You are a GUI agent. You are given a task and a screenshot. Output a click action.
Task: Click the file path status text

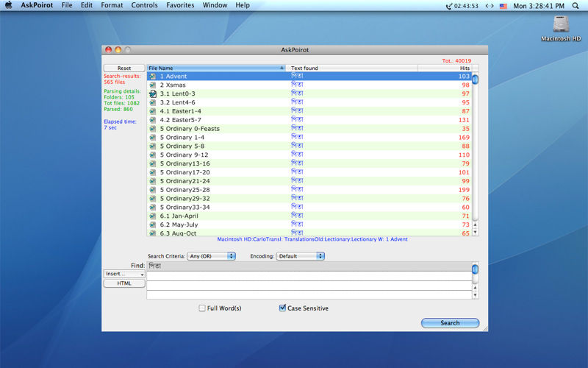pyautogui.click(x=312, y=239)
